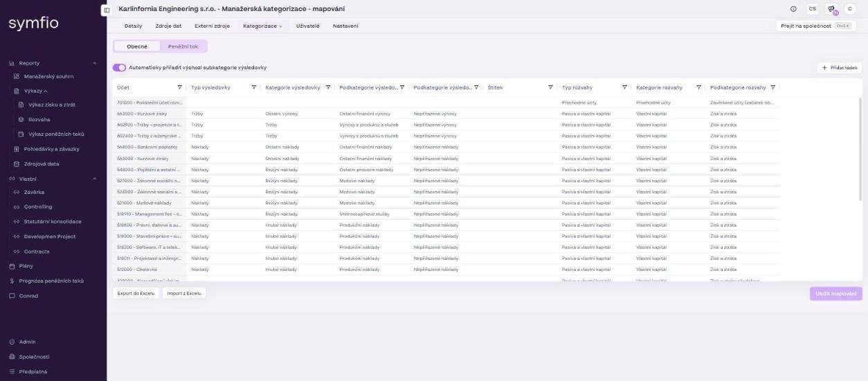868x381 pixels.
Task: Open Statutární konsolidace in the sidebar
Action: click(x=53, y=222)
